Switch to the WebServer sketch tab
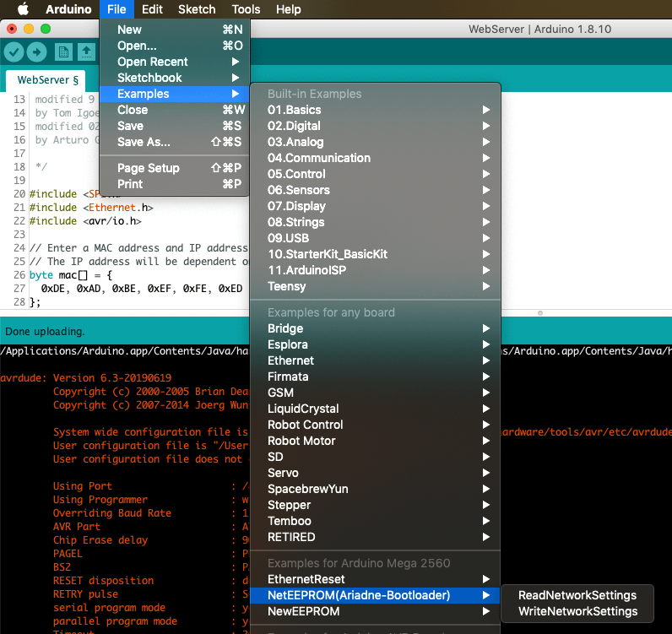This screenshot has width=672, height=634. [x=48, y=80]
